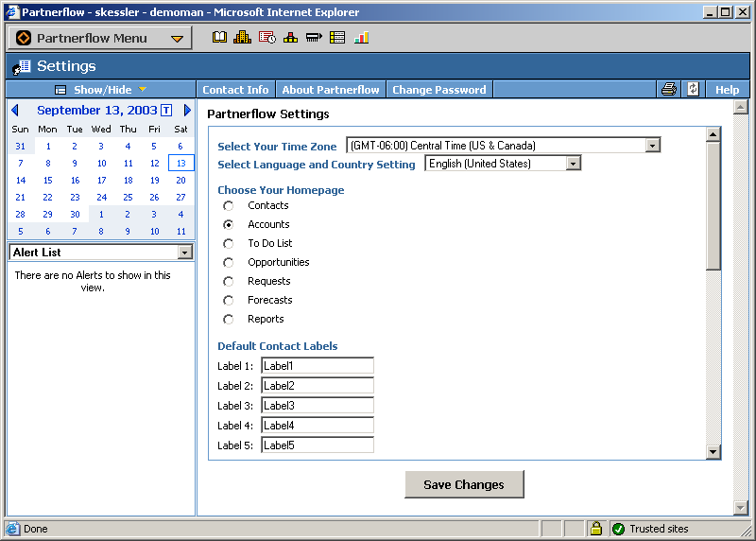Jump to today with T icon
The width and height of the screenshot is (756, 541).
(166, 110)
